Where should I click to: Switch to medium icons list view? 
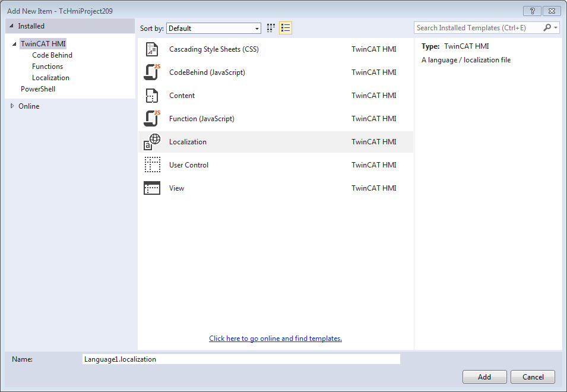click(x=286, y=28)
